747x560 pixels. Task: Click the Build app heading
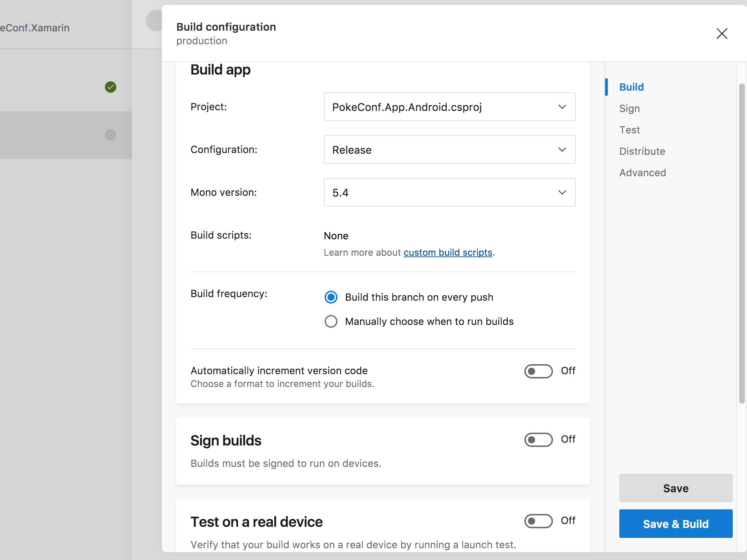click(220, 70)
